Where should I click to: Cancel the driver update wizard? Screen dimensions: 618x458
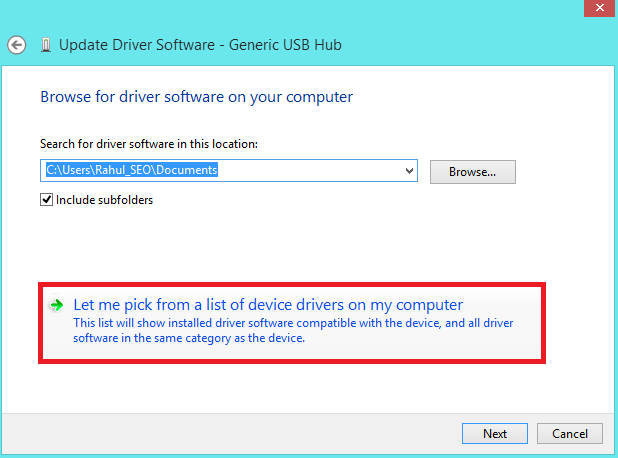pos(570,433)
